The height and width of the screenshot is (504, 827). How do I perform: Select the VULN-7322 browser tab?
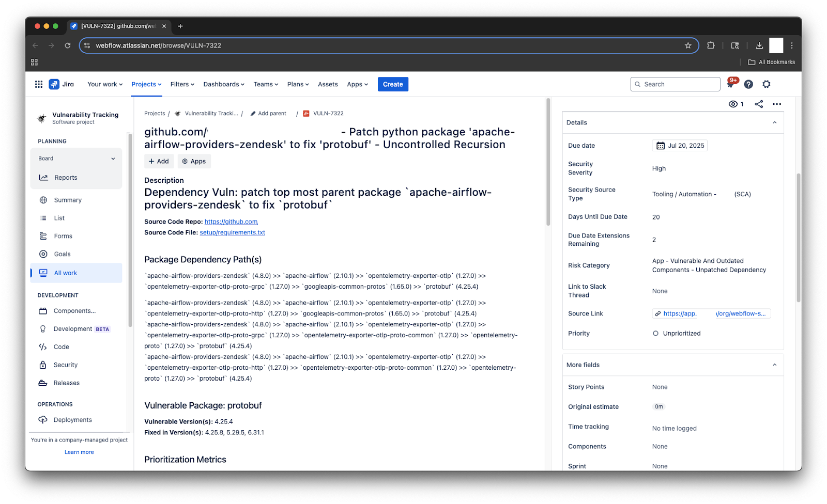click(x=118, y=26)
